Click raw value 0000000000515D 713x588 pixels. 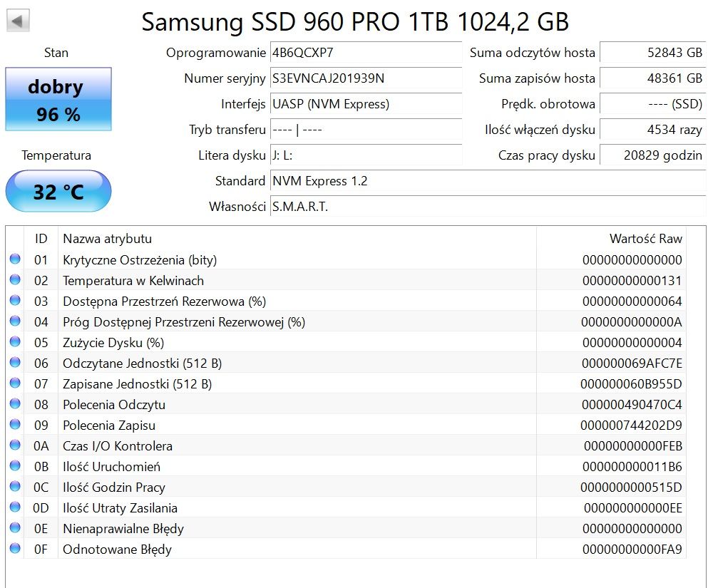tap(631, 487)
